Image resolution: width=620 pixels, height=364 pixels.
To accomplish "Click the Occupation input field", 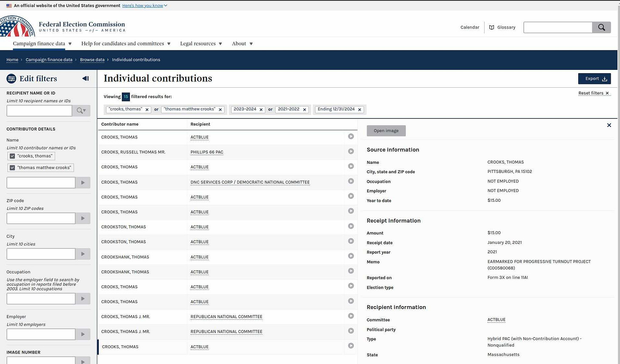I will (x=41, y=299).
